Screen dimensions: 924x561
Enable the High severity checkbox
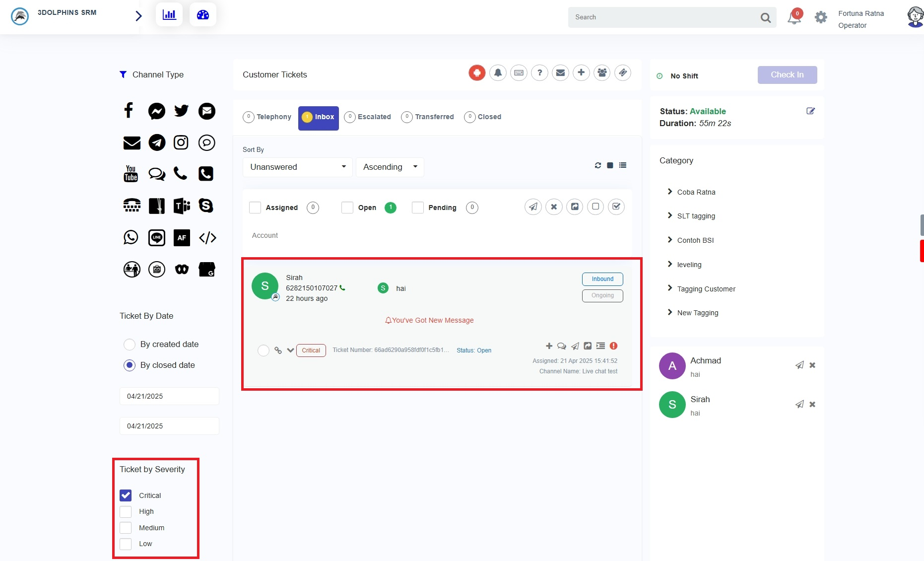click(126, 512)
